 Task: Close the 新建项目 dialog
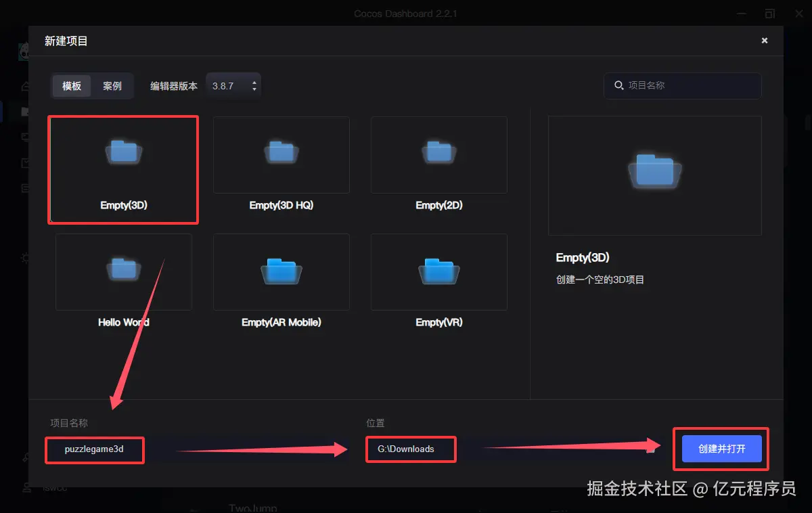765,41
